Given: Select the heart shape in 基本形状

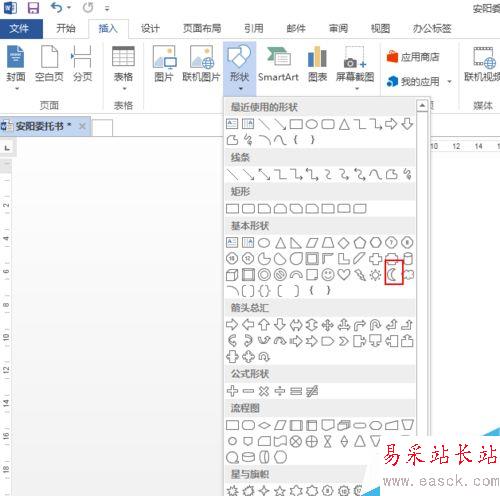Looking at the screenshot, I should [344, 275].
